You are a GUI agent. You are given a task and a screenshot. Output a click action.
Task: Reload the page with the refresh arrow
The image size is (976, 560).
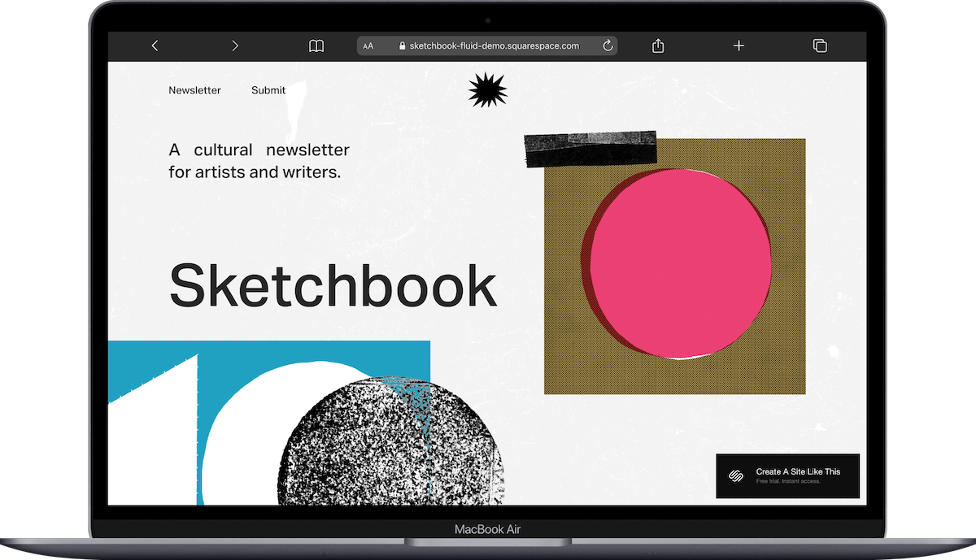(x=608, y=46)
